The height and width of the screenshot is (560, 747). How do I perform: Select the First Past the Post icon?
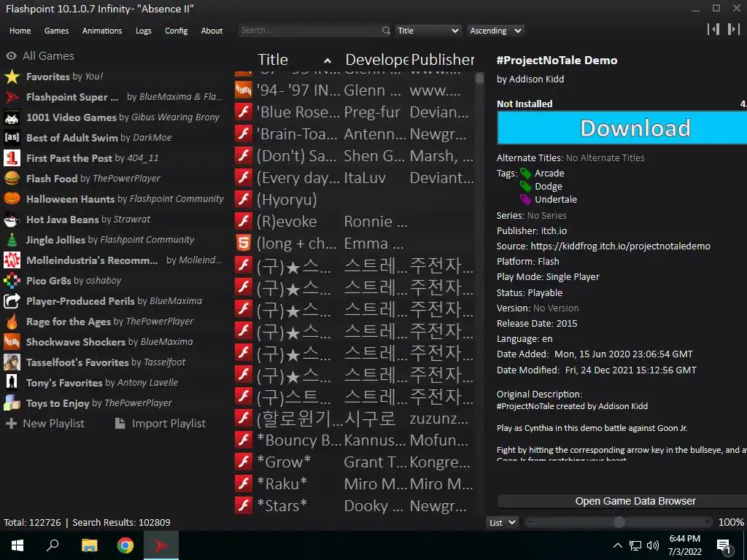(x=12, y=158)
